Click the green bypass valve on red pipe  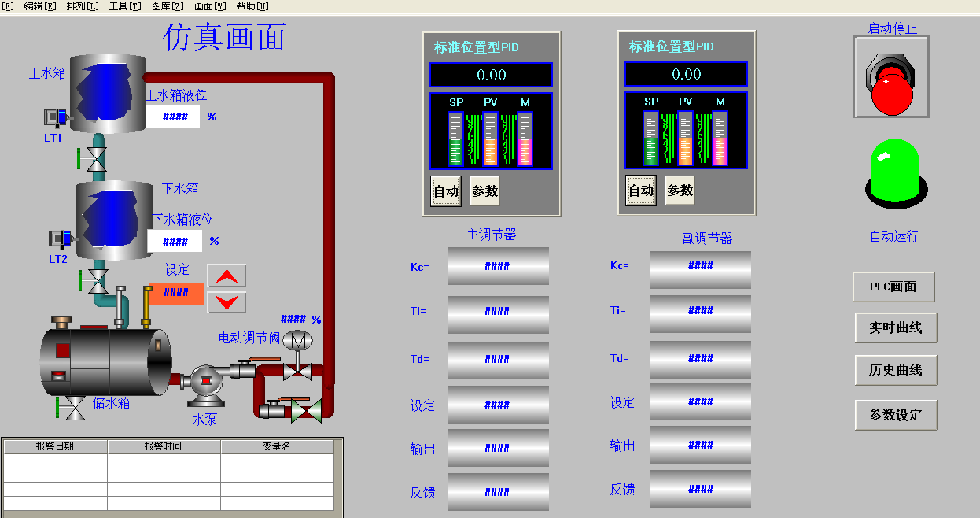coord(307,410)
